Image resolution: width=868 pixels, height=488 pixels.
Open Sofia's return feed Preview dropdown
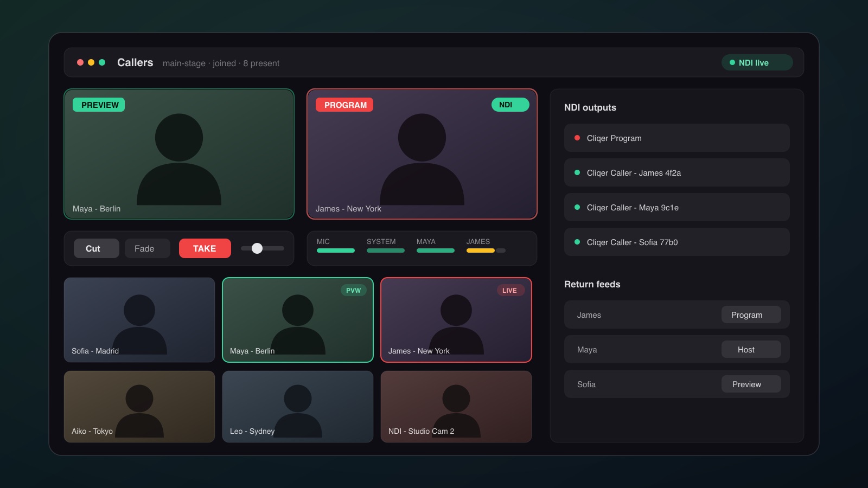coord(751,384)
